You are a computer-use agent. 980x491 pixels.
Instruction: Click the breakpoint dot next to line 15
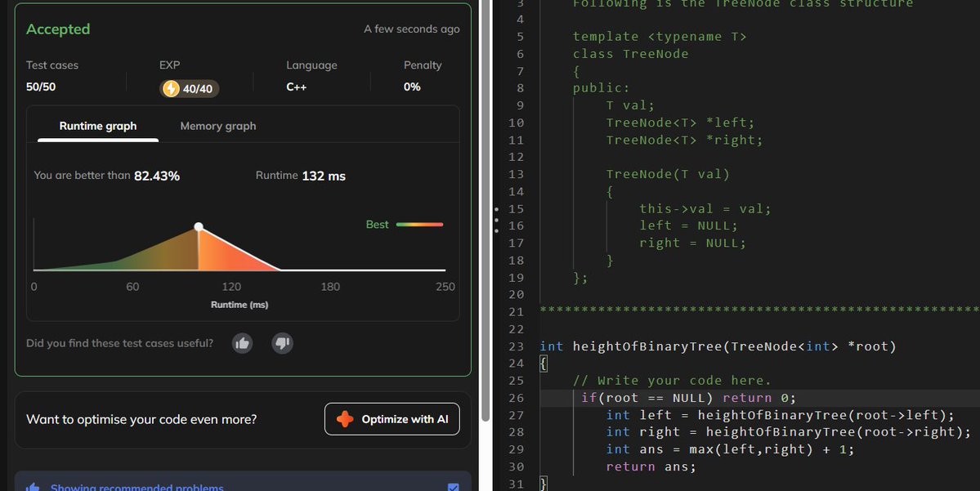497,208
